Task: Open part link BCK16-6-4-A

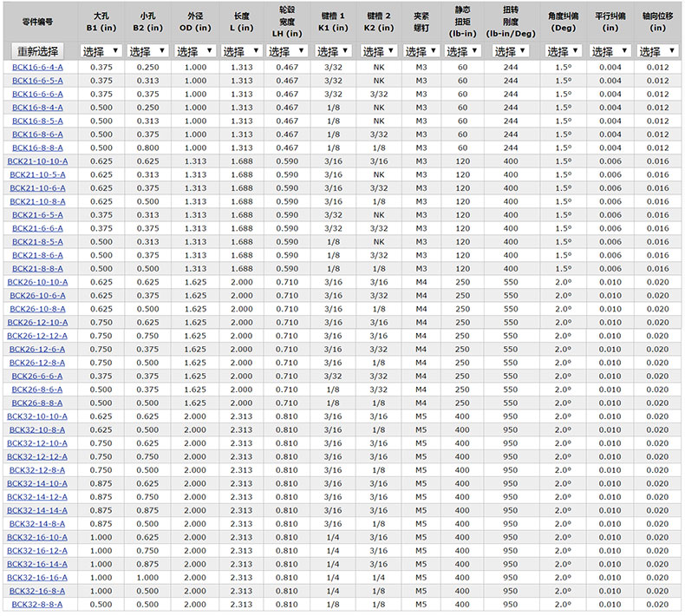Action: coord(37,67)
